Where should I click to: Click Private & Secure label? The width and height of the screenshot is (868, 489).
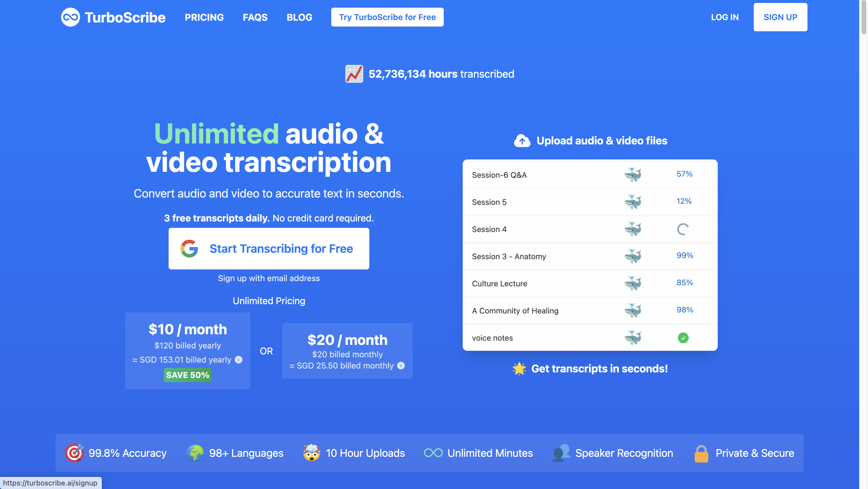(754, 453)
